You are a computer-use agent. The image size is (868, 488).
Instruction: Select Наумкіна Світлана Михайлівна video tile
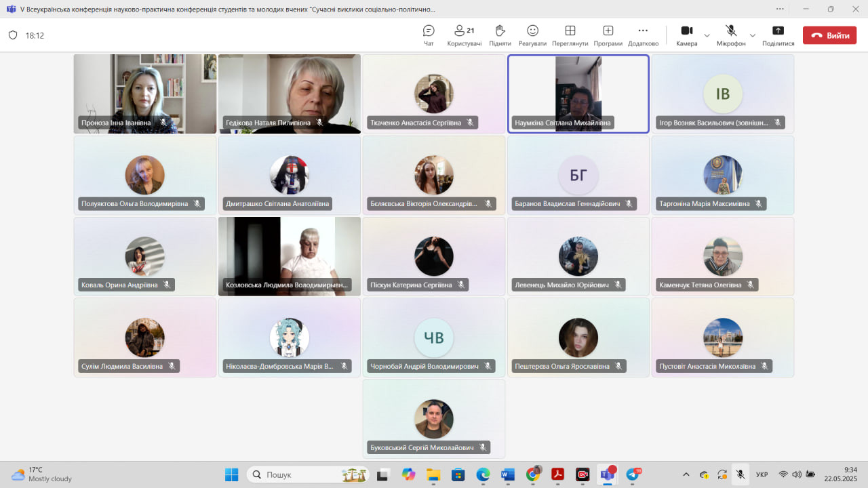point(578,94)
